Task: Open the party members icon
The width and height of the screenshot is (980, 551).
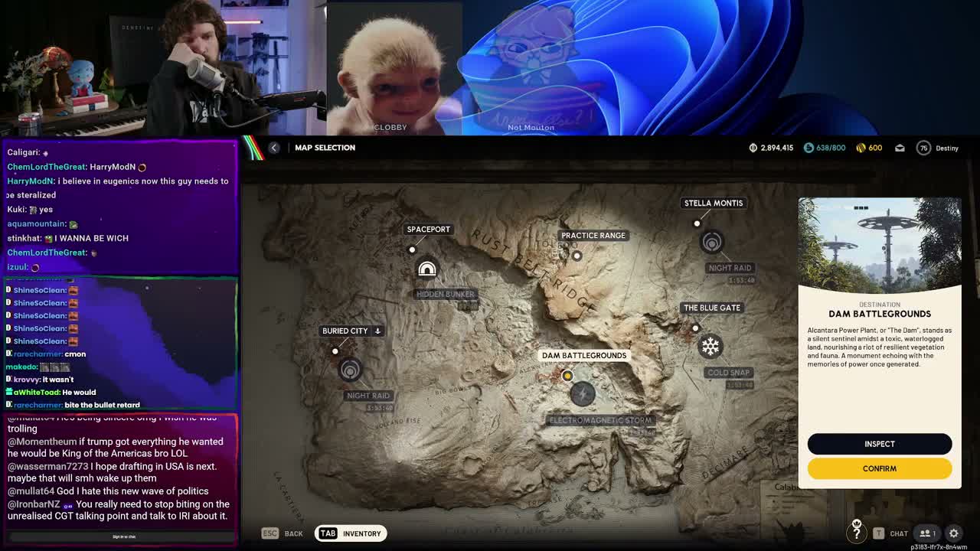Action: point(927,533)
